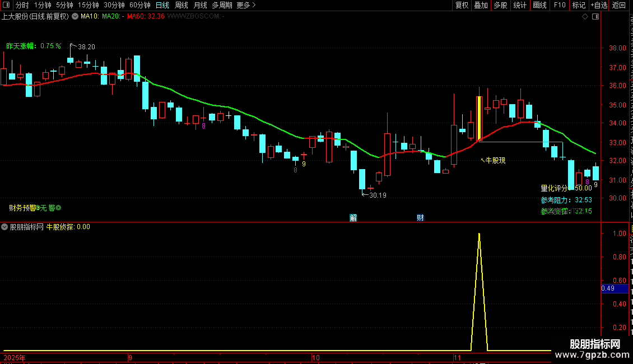The width and height of the screenshot is (633, 364).
Task: Click the 昨天涨幅: 0.75 % label
Action: pos(34,46)
